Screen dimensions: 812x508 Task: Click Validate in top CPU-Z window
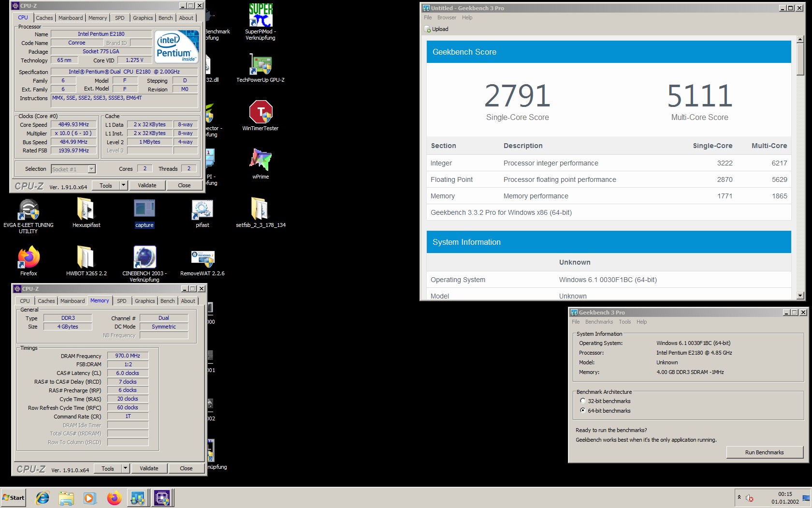point(147,185)
